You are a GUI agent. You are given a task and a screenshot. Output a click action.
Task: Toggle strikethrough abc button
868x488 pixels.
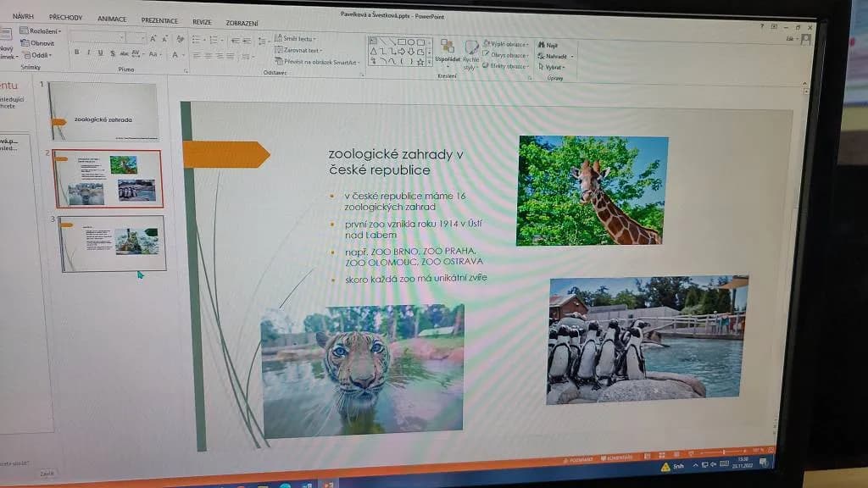(124, 53)
